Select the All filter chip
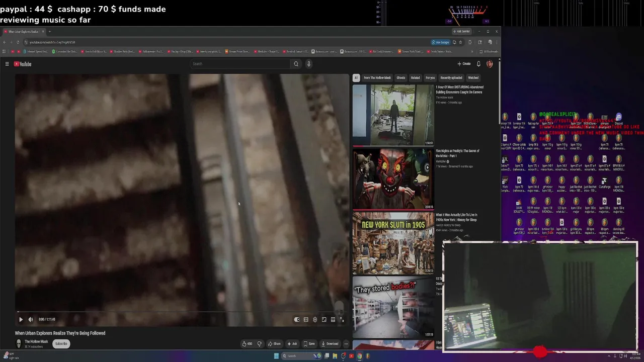Image resolution: width=644 pixels, height=362 pixels. pos(356,78)
